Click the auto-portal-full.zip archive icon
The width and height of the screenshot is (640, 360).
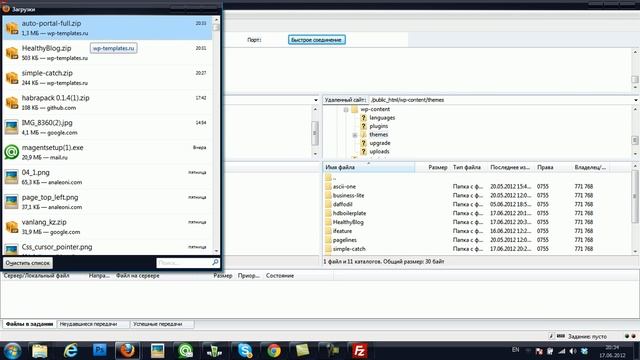point(12,28)
